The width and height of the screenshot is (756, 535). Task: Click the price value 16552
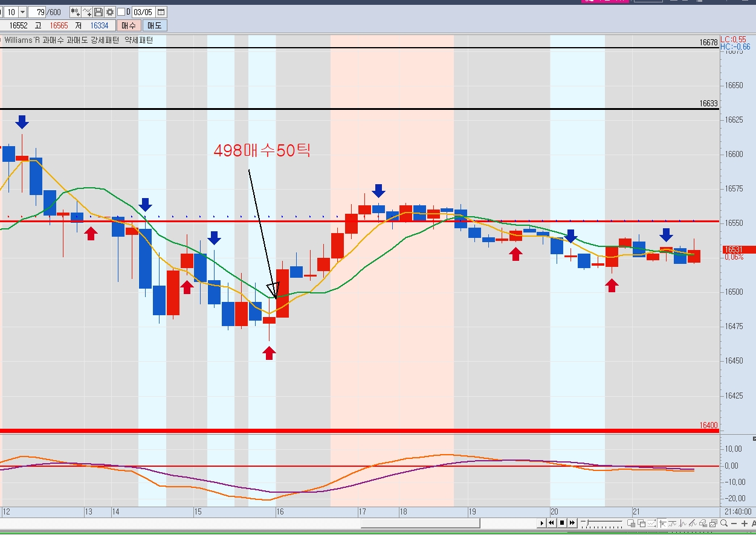pyautogui.click(x=19, y=25)
